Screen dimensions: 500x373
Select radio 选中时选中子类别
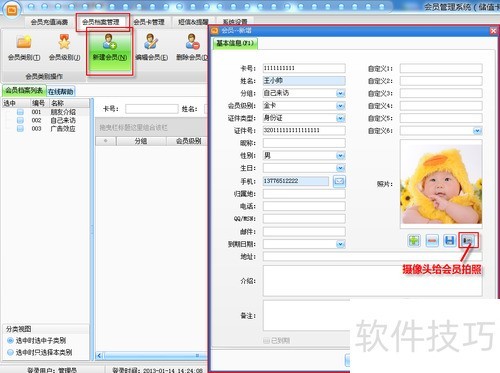coord(10,340)
